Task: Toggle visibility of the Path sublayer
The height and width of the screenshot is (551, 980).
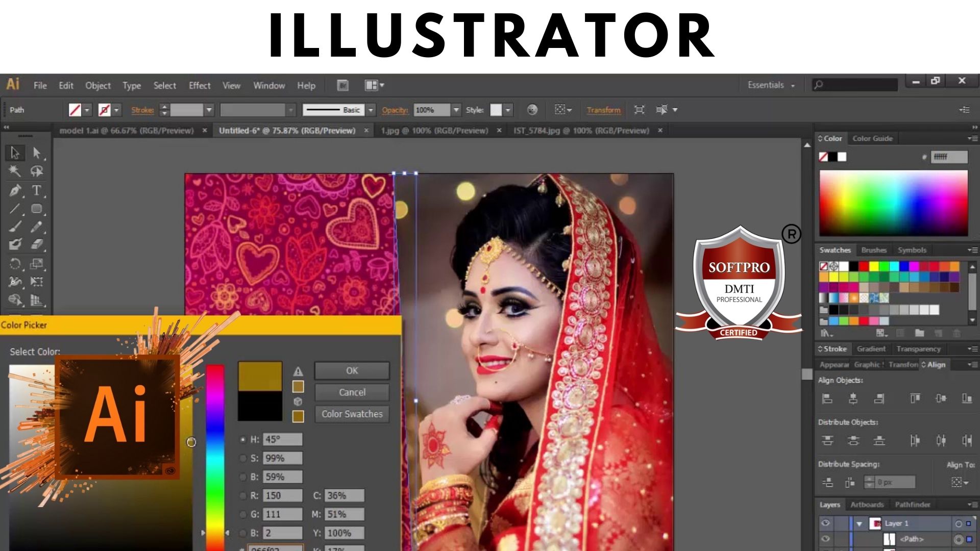Action: click(x=825, y=539)
